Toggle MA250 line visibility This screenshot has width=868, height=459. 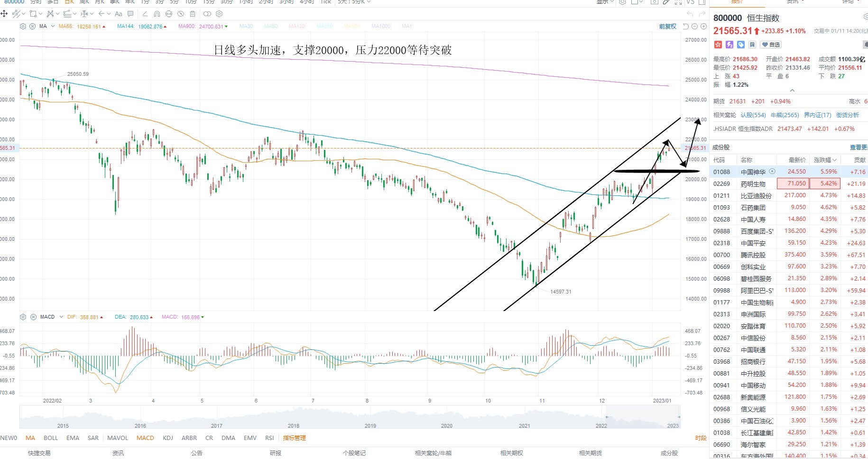pyautogui.click(x=325, y=27)
